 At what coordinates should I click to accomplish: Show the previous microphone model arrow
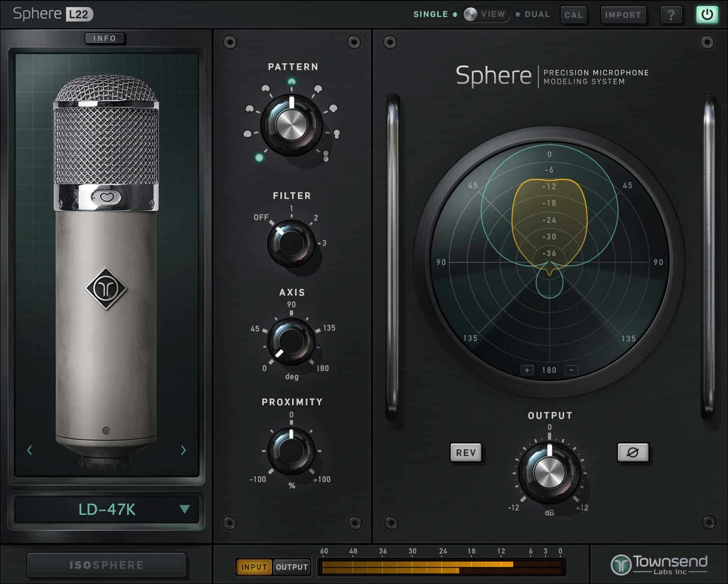[30, 450]
